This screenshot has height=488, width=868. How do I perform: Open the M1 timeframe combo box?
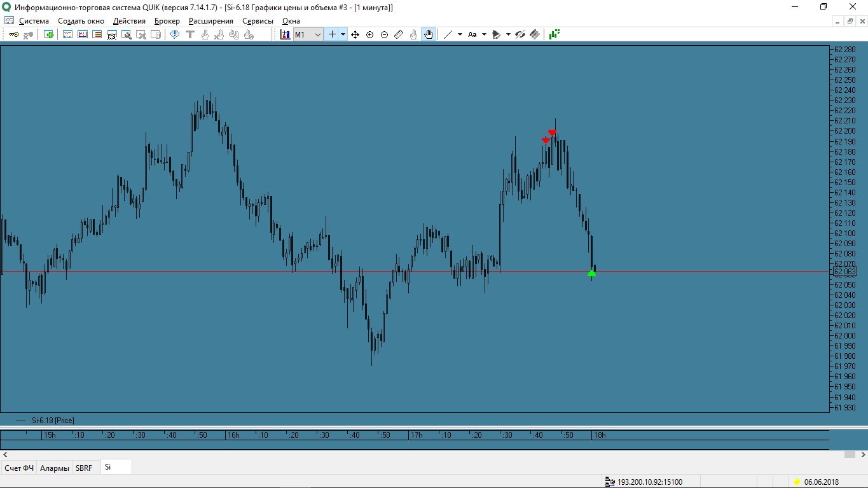[308, 34]
